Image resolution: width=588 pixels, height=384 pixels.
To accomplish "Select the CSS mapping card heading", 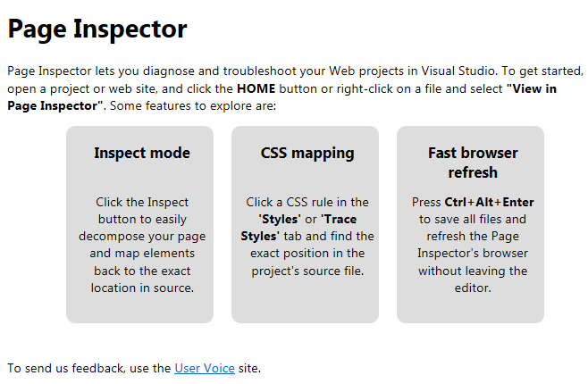I will coord(307,153).
